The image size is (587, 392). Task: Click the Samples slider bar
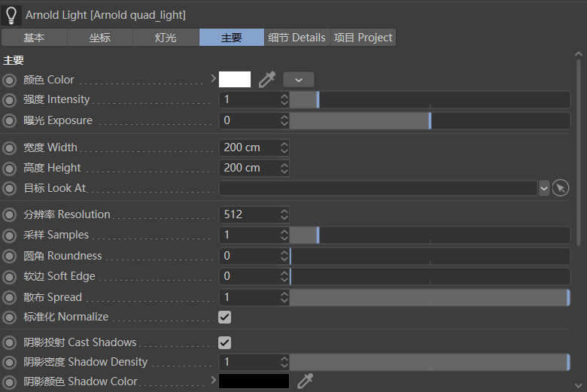coord(430,236)
